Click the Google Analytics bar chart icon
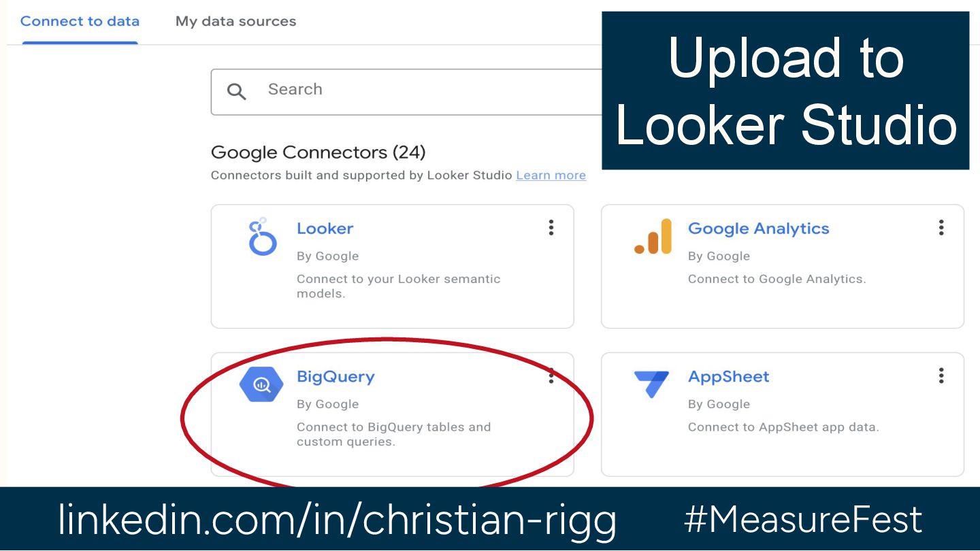Screen dimensions: 980x551 (653, 237)
